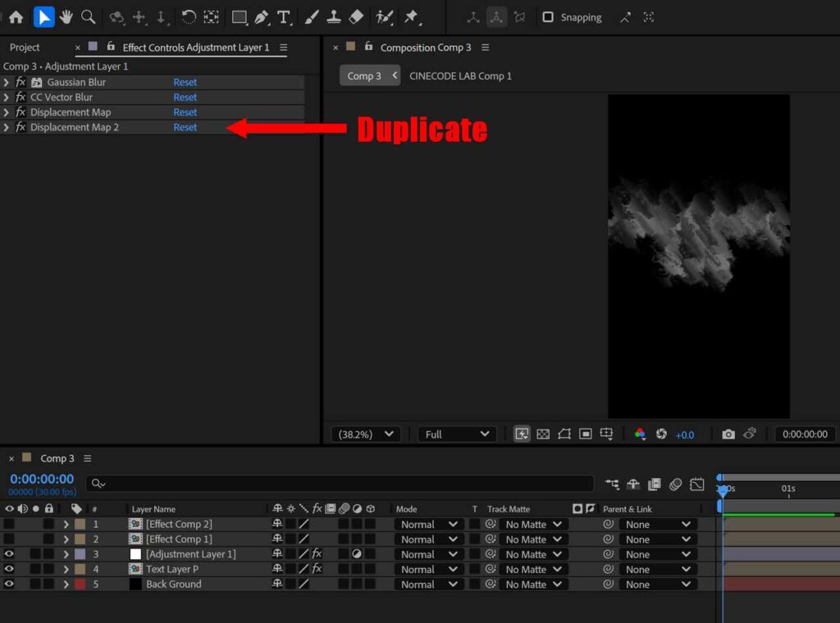Select the Puppet Pin tool
Viewport: 840px width, 623px height.
(x=412, y=17)
